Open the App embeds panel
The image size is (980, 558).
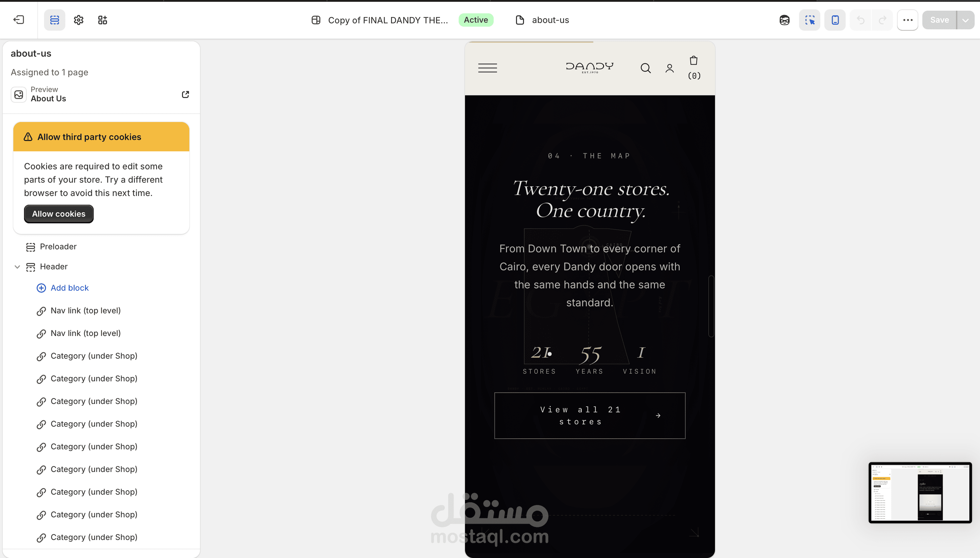click(x=102, y=20)
